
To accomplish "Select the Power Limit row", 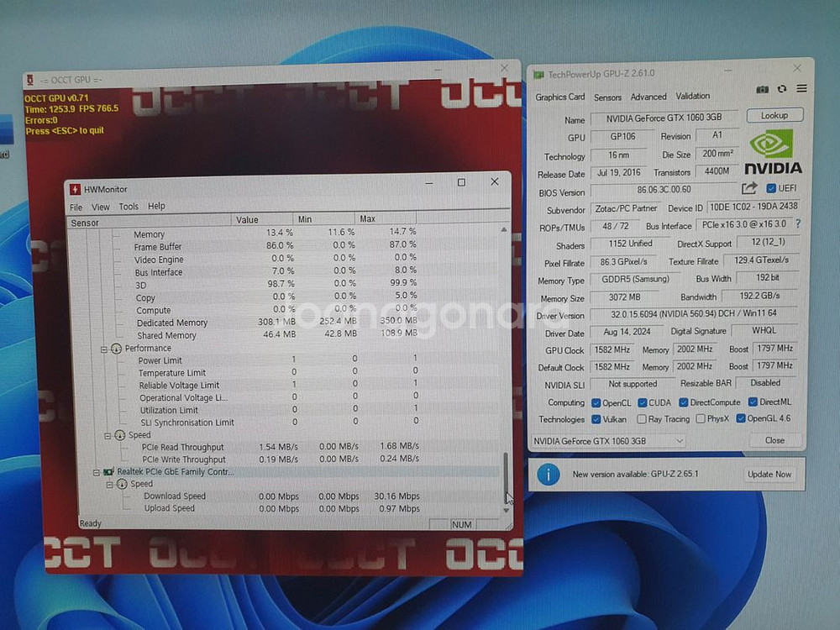I will (277, 360).
